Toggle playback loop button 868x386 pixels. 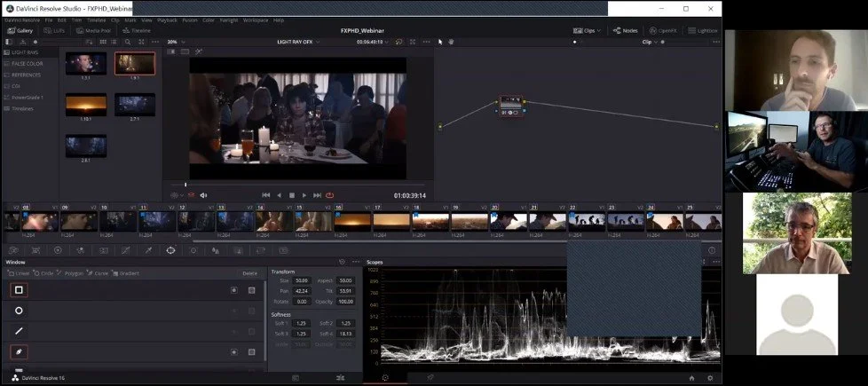(x=330, y=195)
